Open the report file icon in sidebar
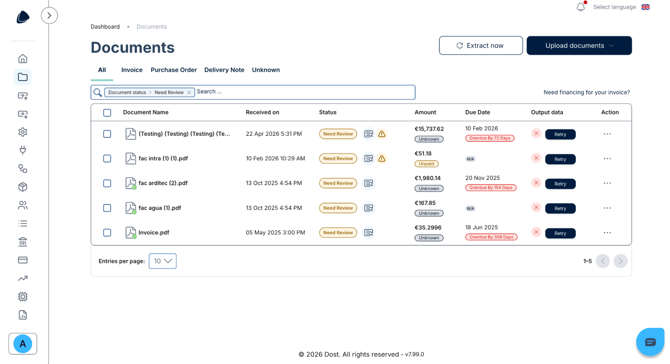Image resolution: width=670 pixels, height=364 pixels. pos(23,315)
